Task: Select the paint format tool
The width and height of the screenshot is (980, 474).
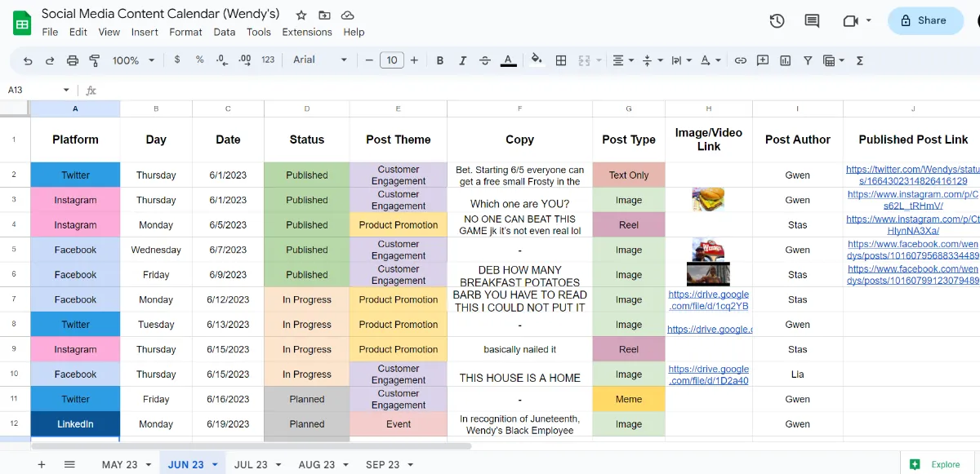Action: pyautogui.click(x=95, y=60)
